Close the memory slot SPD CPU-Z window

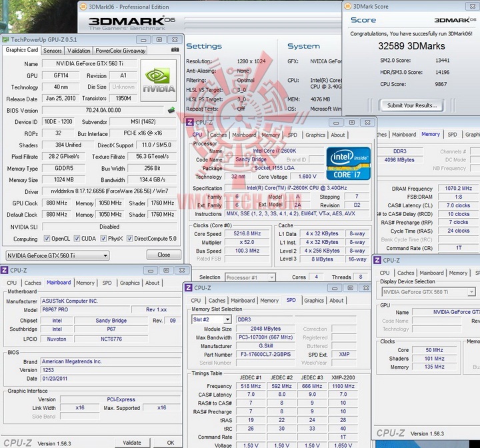[366, 288]
